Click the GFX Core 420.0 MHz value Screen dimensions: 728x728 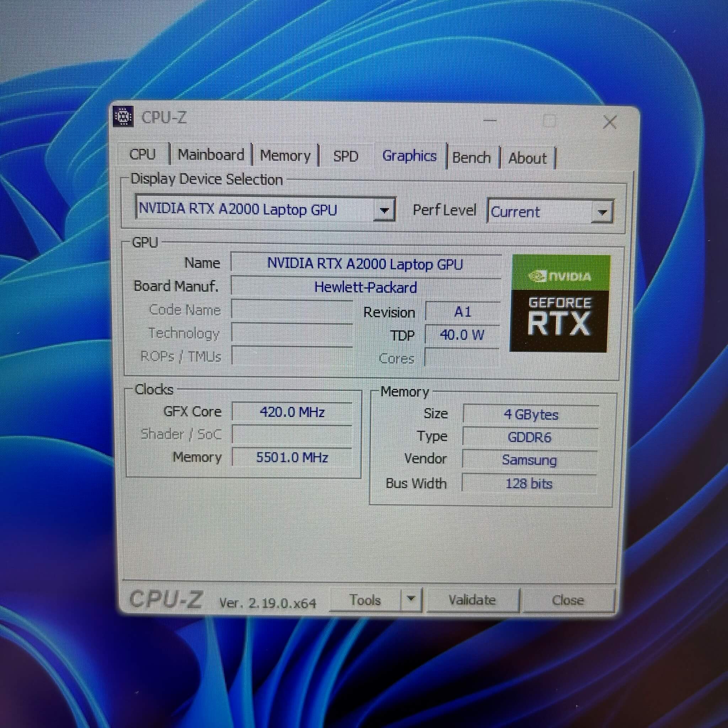[292, 412]
